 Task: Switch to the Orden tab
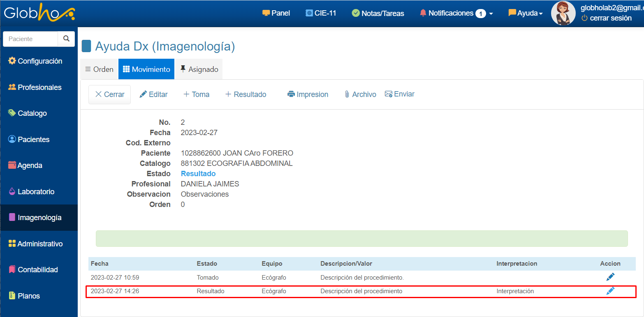tap(99, 69)
